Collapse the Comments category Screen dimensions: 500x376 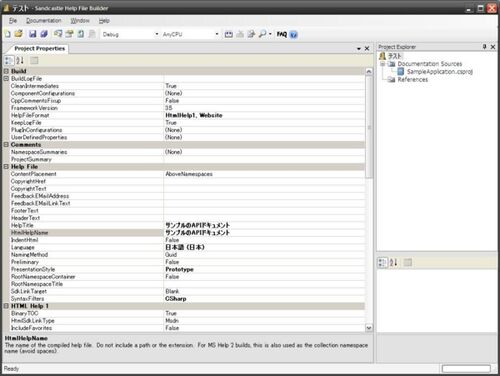(x=6, y=145)
